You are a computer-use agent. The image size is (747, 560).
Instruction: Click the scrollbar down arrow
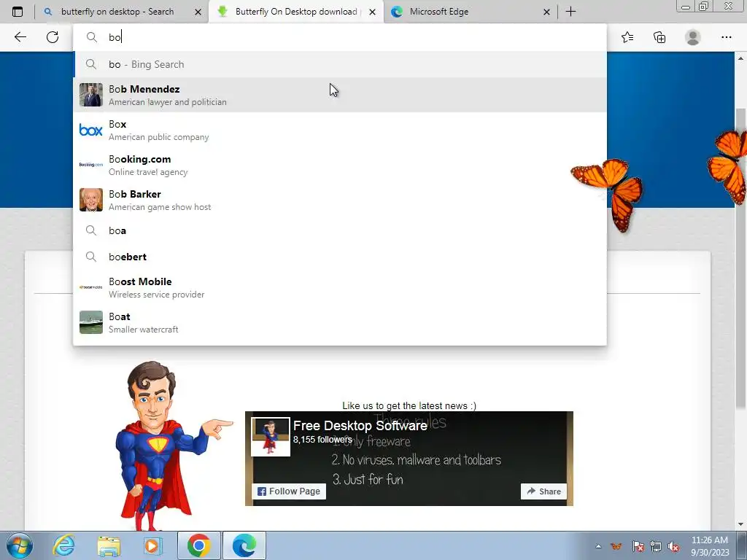coord(741,524)
